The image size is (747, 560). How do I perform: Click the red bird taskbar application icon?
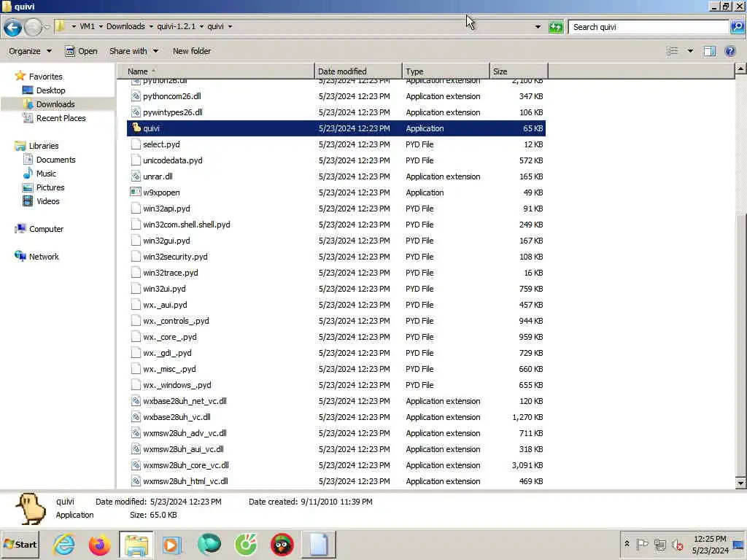tap(282, 545)
